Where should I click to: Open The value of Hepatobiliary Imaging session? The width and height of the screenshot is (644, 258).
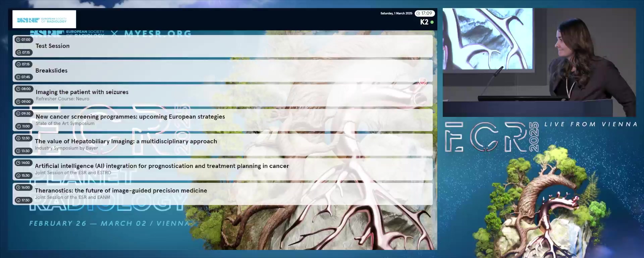(223, 144)
